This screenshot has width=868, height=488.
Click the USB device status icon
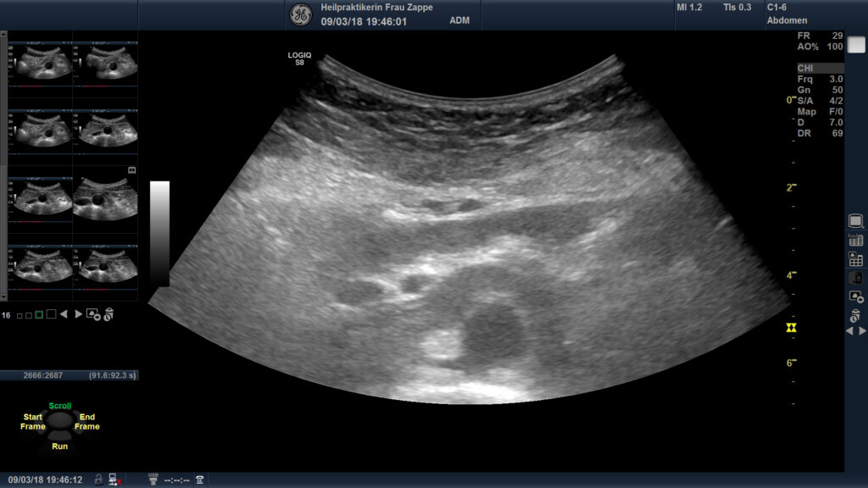click(x=153, y=480)
